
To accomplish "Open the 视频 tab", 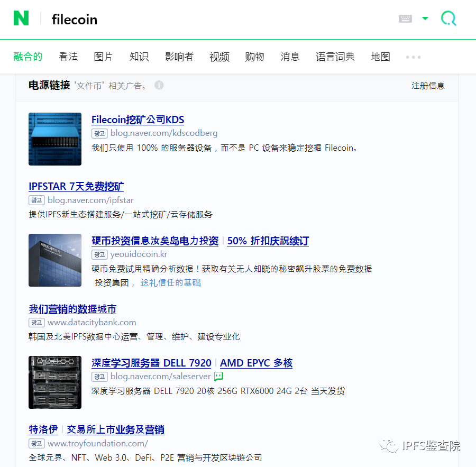I will 219,57.
